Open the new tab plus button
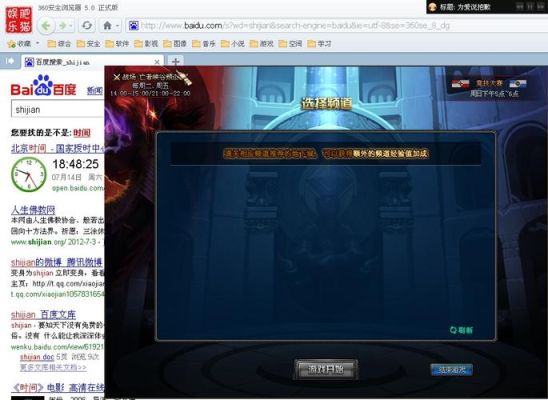 (x=175, y=62)
